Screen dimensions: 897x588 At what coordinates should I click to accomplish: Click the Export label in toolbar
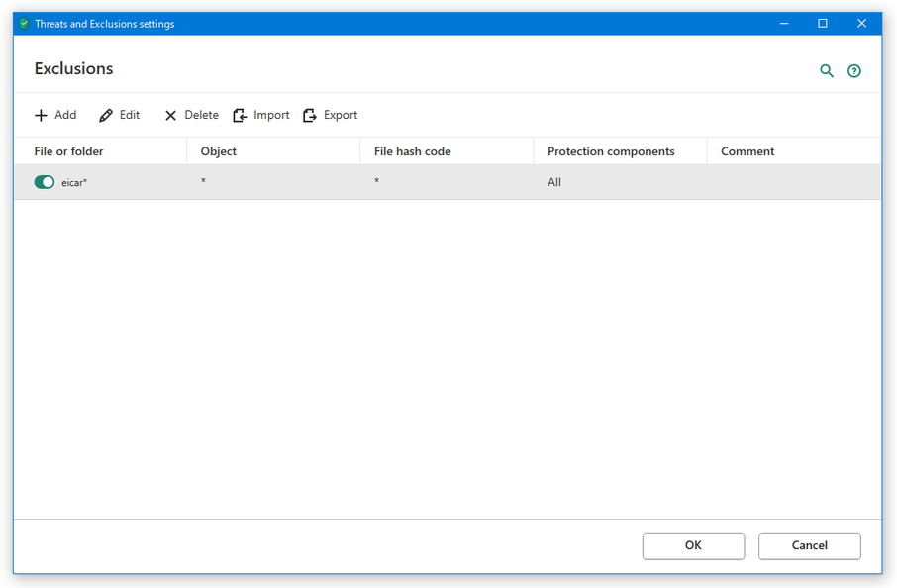(341, 115)
